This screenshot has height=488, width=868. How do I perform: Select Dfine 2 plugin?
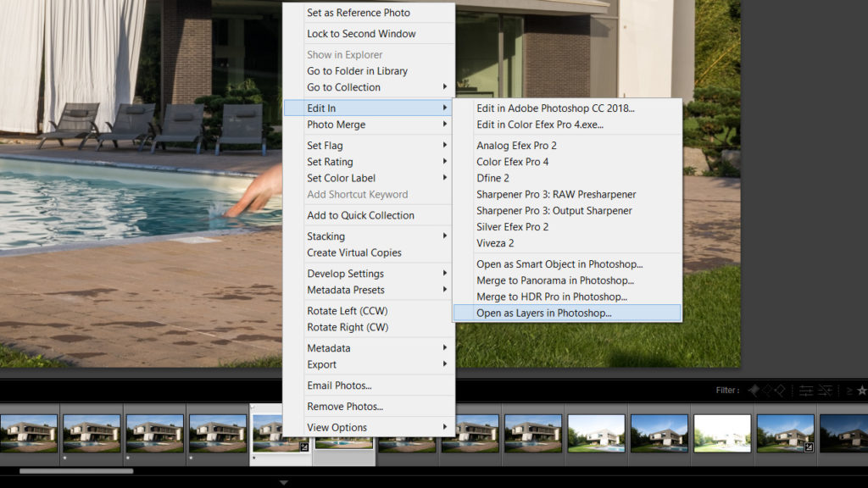pyautogui.click(x=567, y=178)
